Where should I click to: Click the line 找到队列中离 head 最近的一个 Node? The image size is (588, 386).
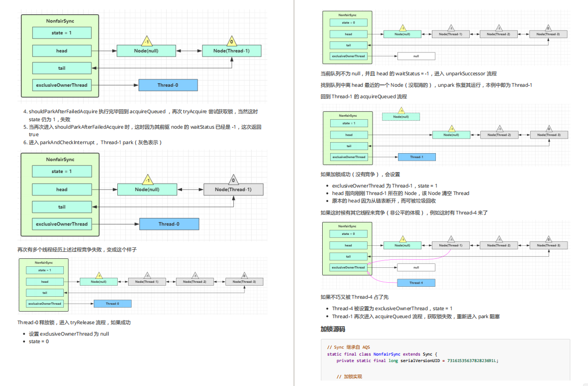pos(426,85)
